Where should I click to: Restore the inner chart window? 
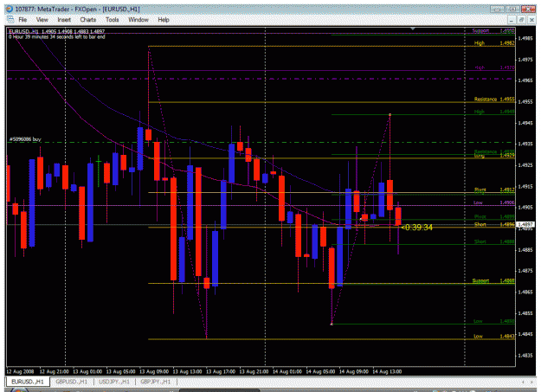pyautogui.click(x=521, y=20)
